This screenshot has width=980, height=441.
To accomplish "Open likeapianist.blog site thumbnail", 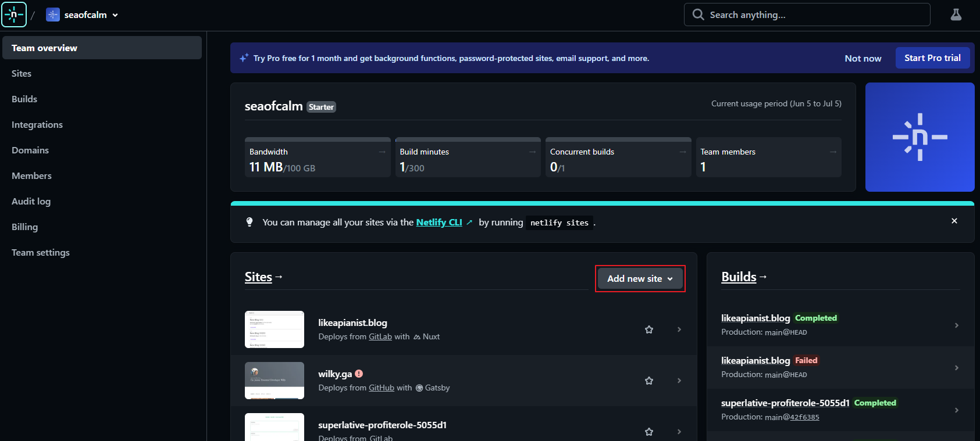I will click(x=275, y=329).
